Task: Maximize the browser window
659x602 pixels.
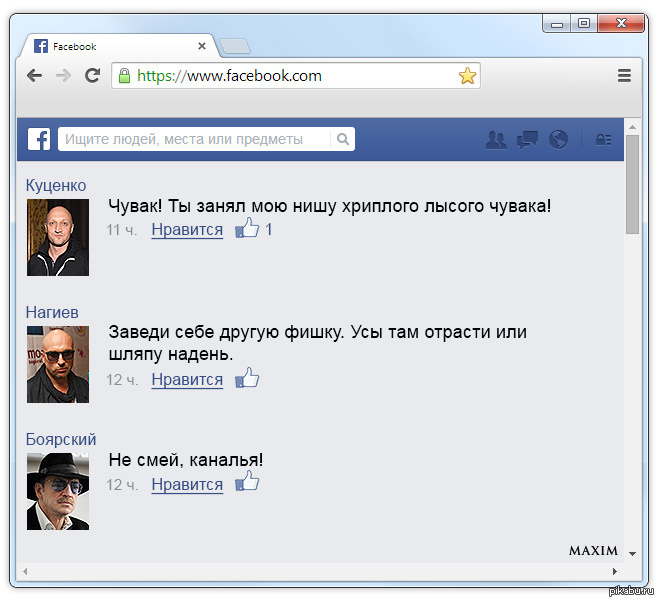Action: coord(584,23)
